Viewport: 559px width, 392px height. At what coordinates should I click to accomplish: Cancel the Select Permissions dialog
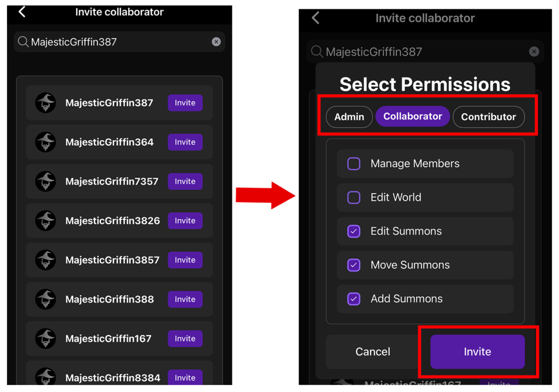point(373,352)
